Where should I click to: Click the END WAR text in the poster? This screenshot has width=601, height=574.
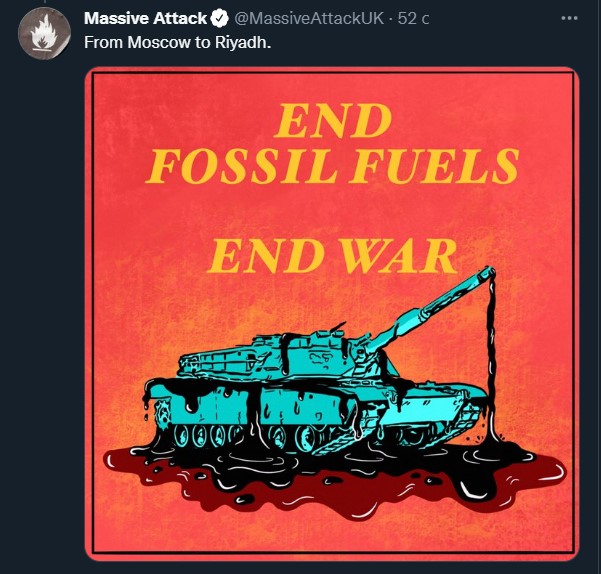[x=332, y=256]
